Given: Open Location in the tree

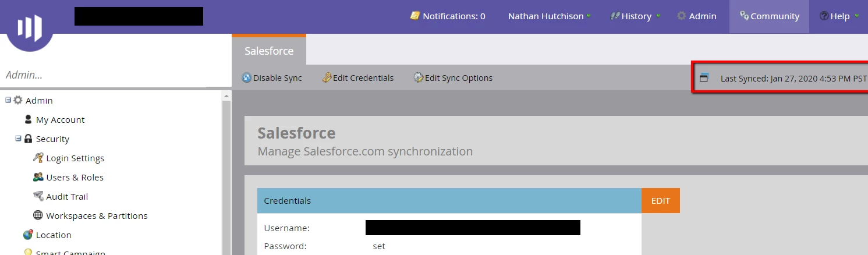Looking at the screenshot, I should (54, 235).
